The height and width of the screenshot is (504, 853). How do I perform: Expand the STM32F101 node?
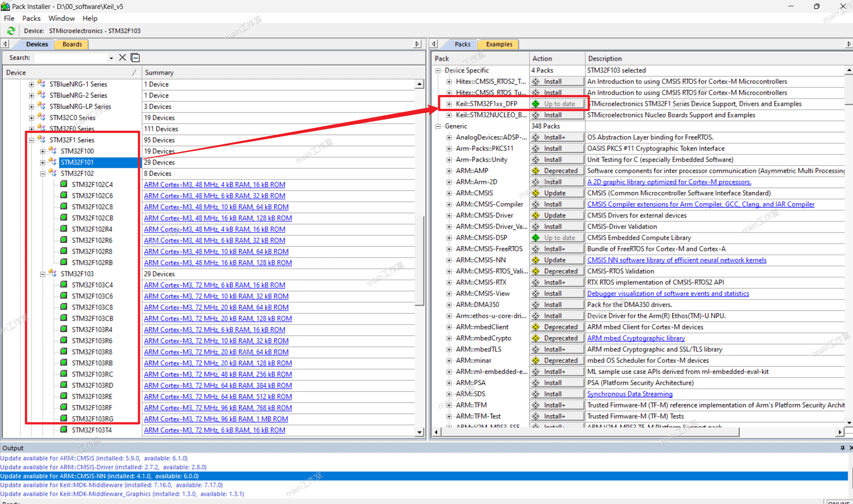[43, 162]
